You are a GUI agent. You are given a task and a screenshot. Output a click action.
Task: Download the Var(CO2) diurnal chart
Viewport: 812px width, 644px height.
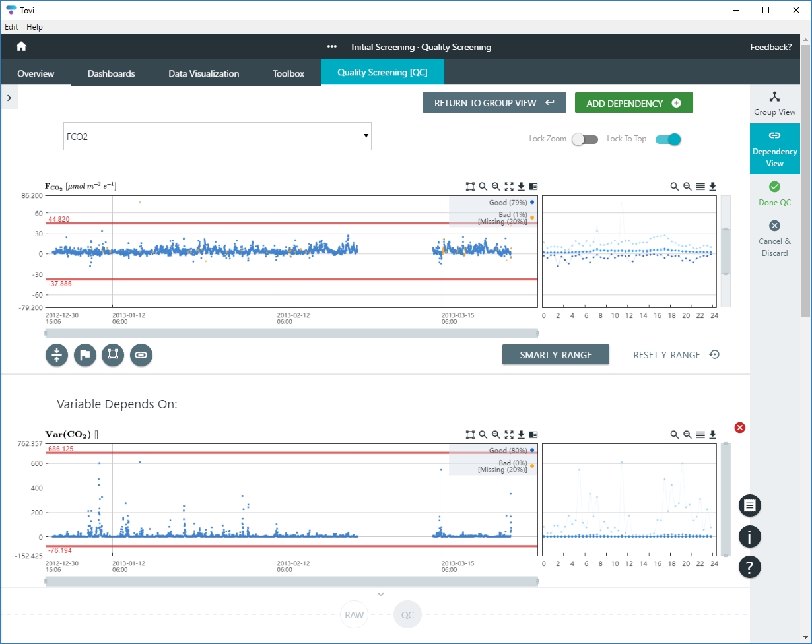713,434
